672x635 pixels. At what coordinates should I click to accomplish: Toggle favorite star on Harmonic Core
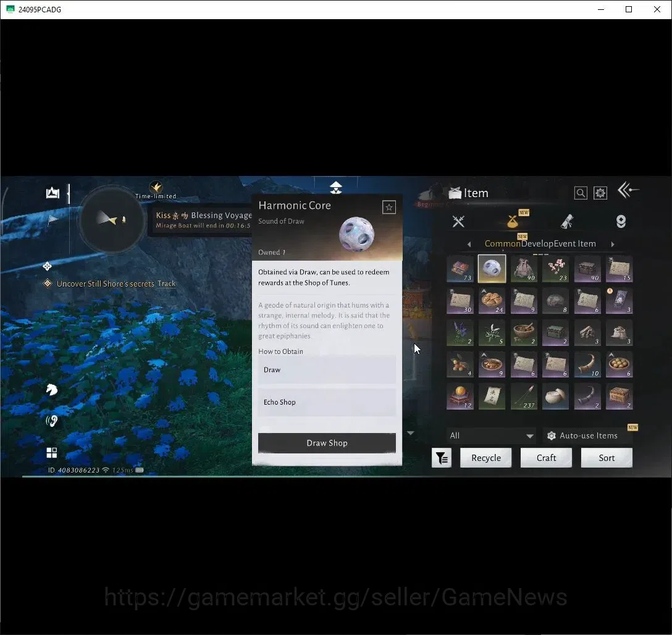[x=388, y=208]
